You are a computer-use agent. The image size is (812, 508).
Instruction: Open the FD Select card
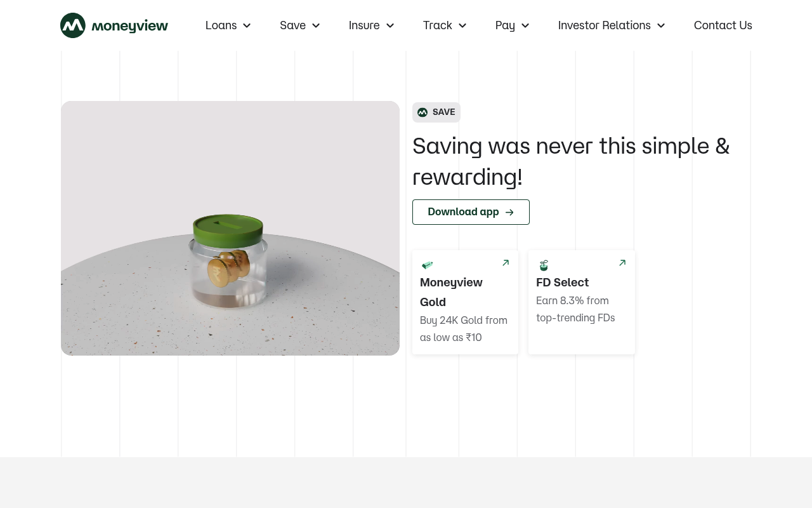coord(582,302)
